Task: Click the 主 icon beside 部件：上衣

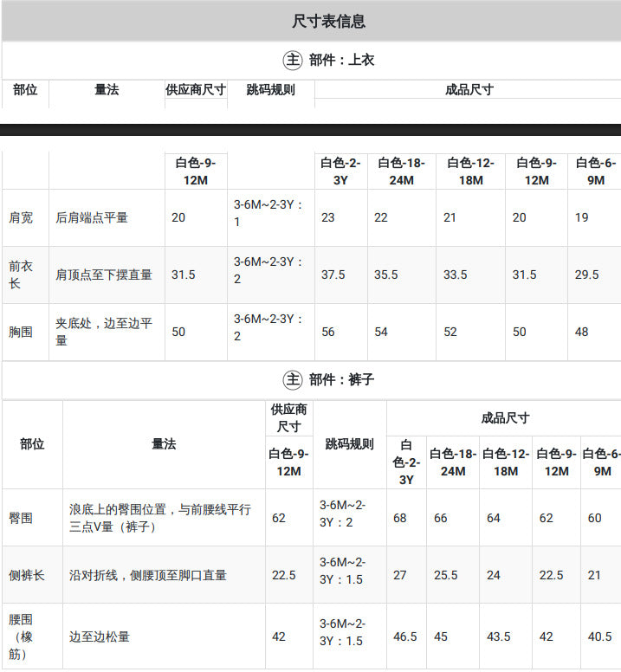Action: click(x=293, y=60)
